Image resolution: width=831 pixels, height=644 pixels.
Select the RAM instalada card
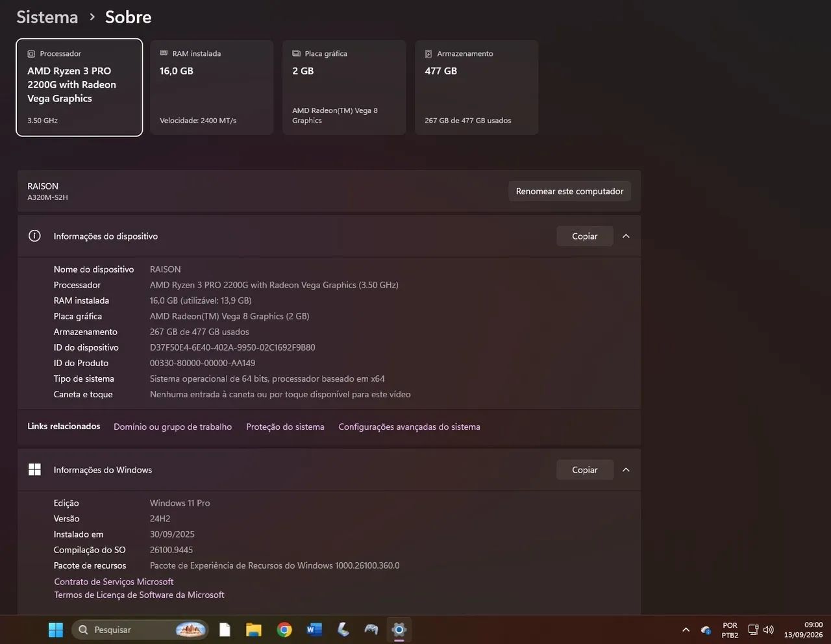[x=212, y=88]
